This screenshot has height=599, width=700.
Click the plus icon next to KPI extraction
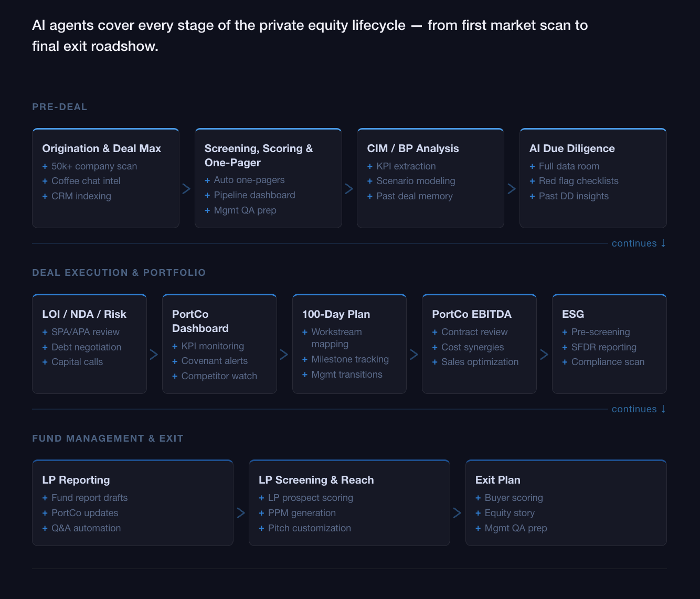(x=370, y=166)
